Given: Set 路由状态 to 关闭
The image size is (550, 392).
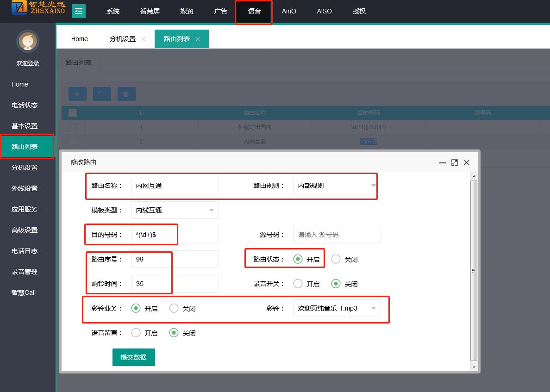Looking at the screenshot, I should [336, 259].
